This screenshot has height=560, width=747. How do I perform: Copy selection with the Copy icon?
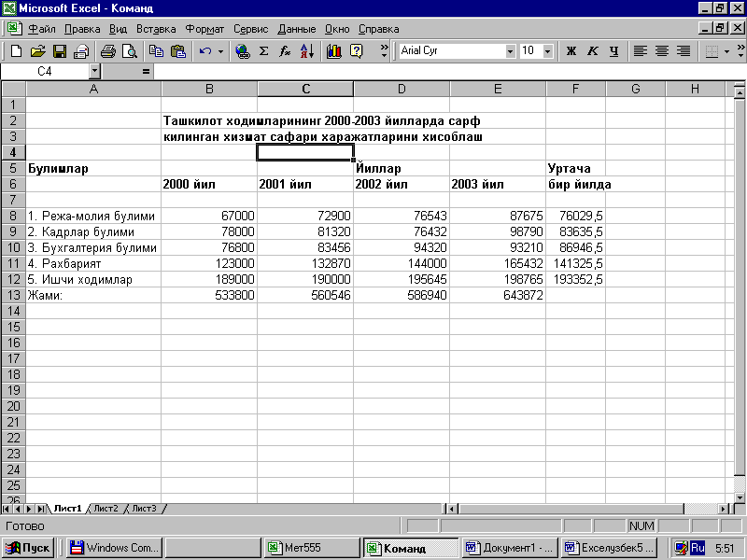pyautogui.click(x=156, y=50)
